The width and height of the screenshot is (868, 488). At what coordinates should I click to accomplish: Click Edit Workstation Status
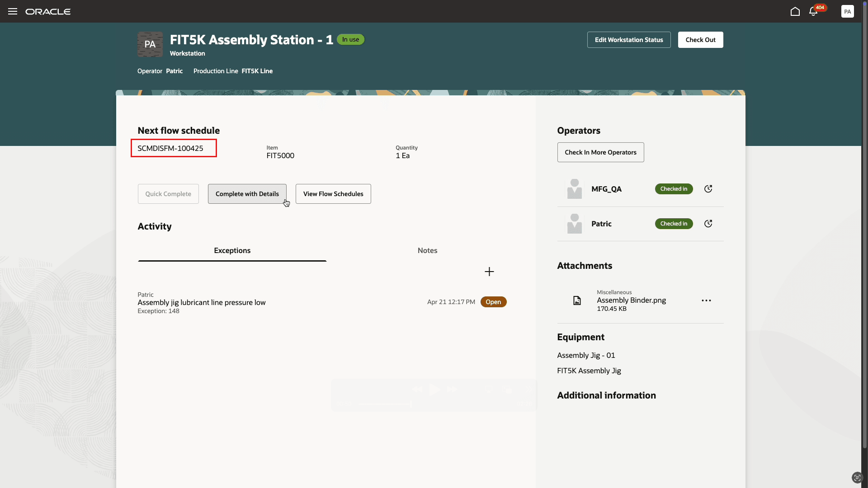[x=628, y=39]
